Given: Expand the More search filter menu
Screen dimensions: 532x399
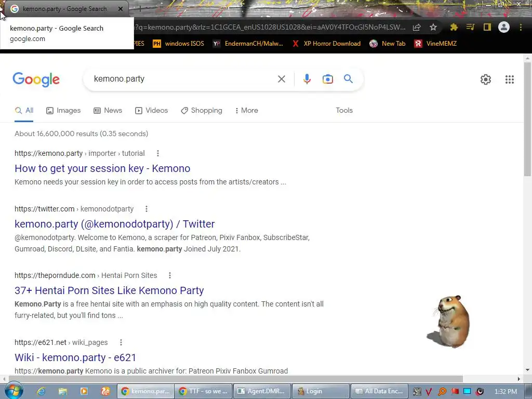Looking at the screenshot, I should 246,110.
